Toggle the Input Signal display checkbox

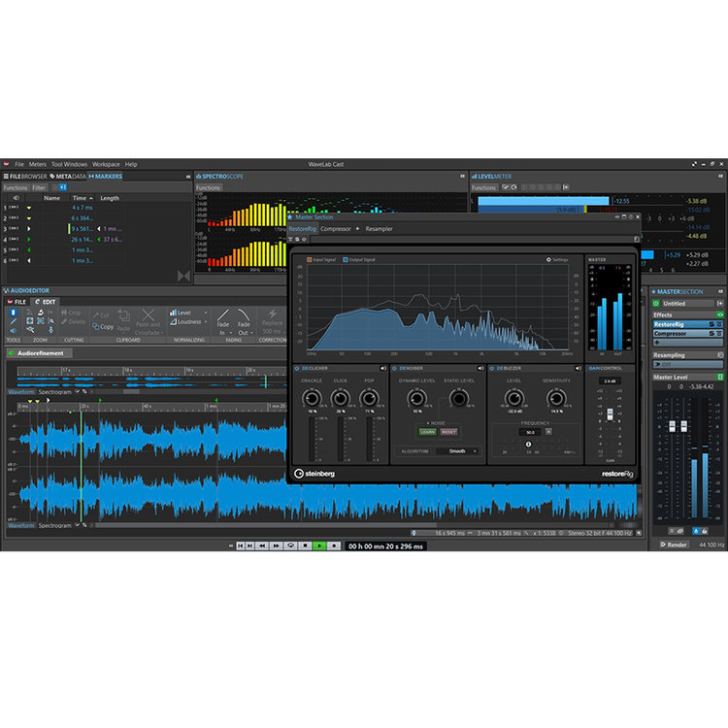(x=310, y=260)
